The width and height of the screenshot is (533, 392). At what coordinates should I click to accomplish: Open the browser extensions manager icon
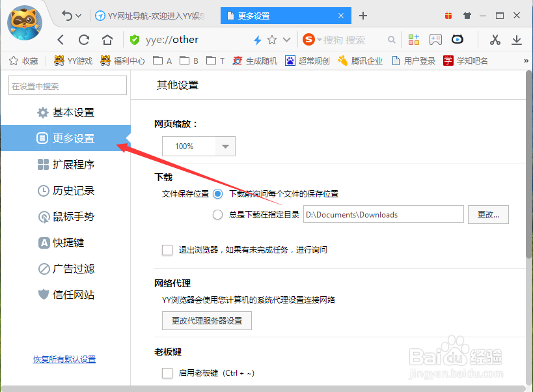point(414,39)
